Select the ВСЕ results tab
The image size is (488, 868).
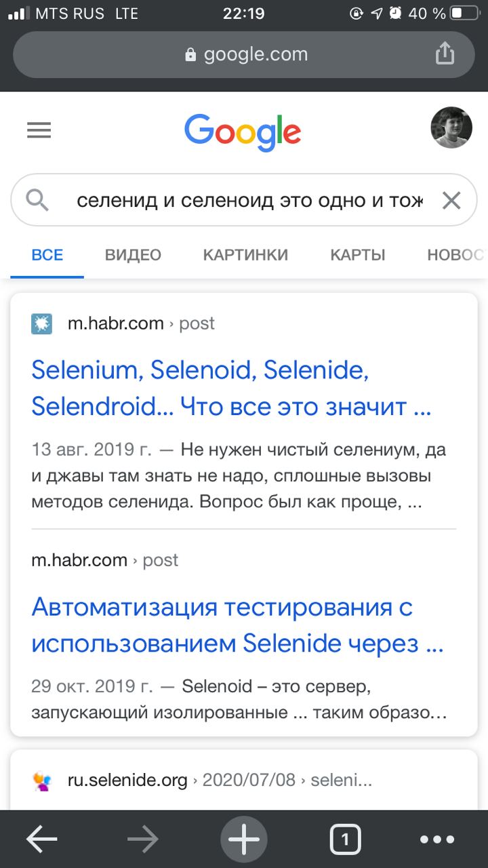tap(47, 255)
